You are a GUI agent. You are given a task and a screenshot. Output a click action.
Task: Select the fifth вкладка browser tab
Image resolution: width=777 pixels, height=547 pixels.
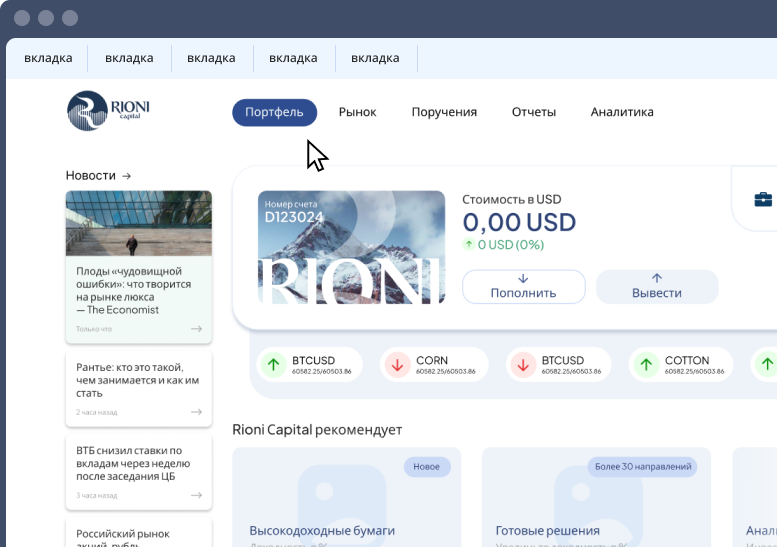pos(376,58)
